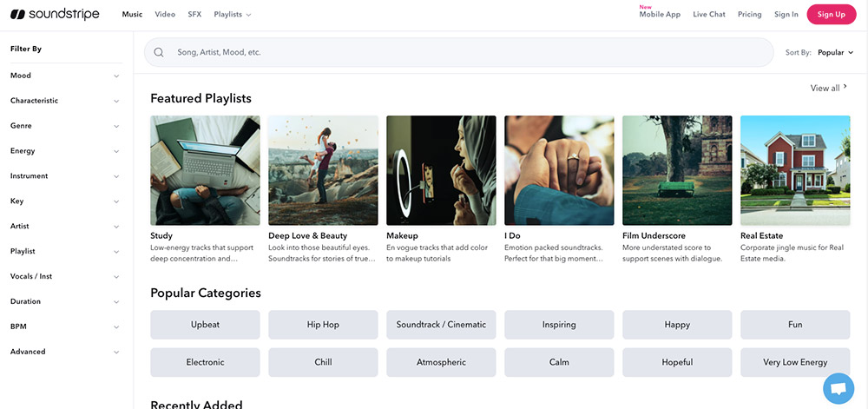Select the Fun category
This screenshot has height=409, width=868.
tap(795, 325)
